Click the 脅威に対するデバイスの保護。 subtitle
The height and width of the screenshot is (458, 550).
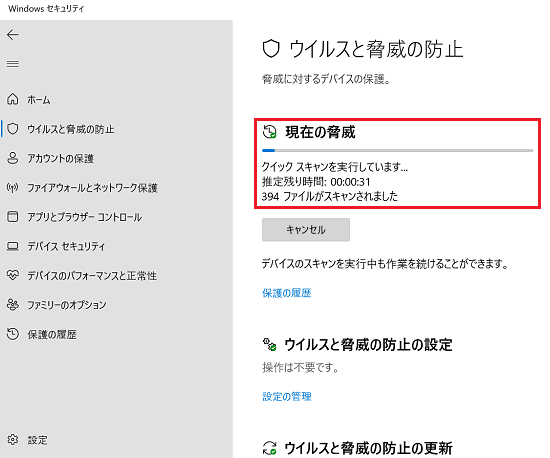pyautogui.click(x=326, y=79)
